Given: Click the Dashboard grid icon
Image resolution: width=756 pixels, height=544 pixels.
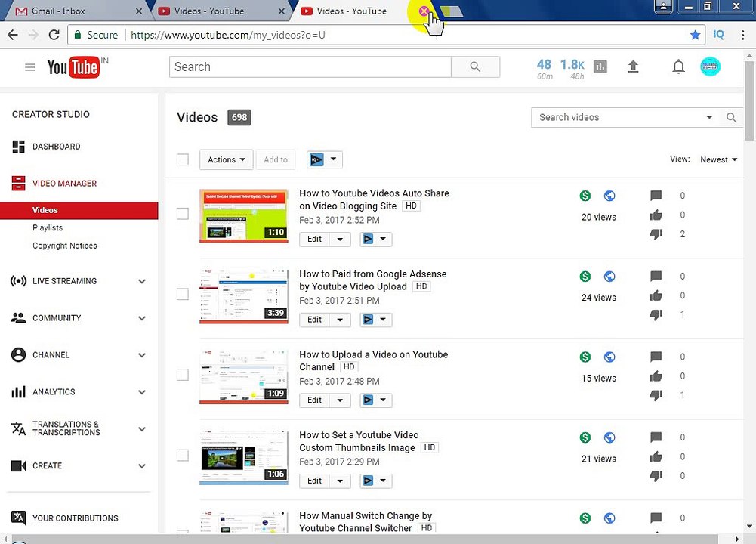Looking at the screenshot, I should click(x=18, y=147).
